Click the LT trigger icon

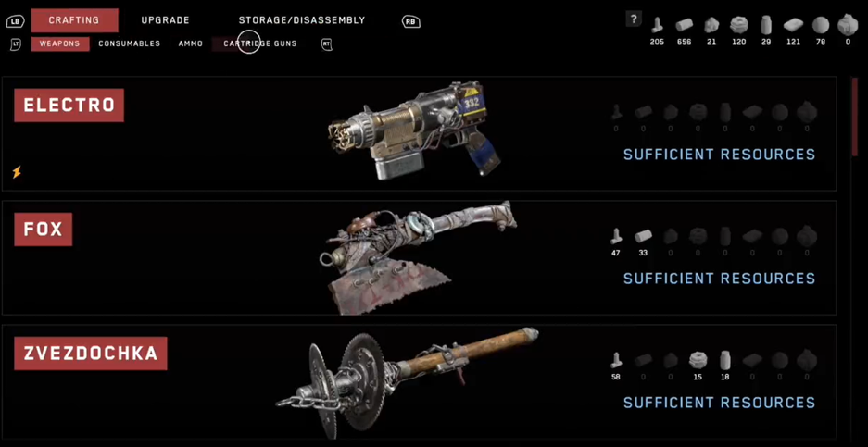pyautogui.click(x=16, y=44)
